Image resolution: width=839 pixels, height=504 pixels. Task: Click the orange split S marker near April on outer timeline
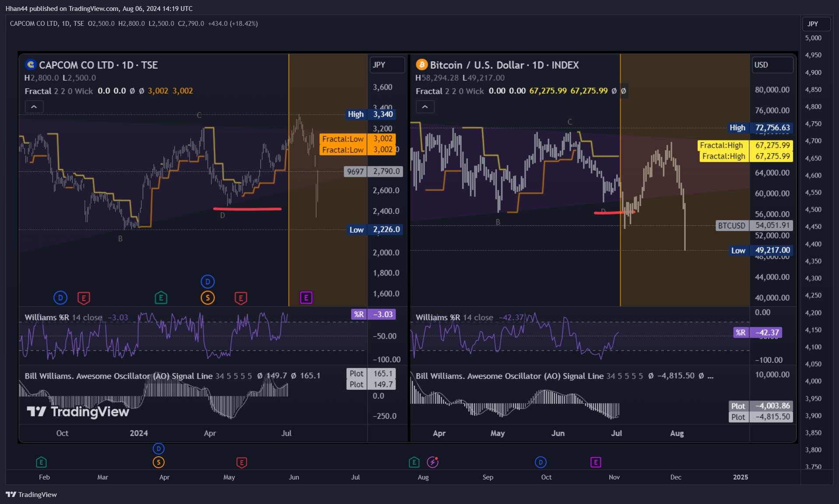click(x=158, y=462)
